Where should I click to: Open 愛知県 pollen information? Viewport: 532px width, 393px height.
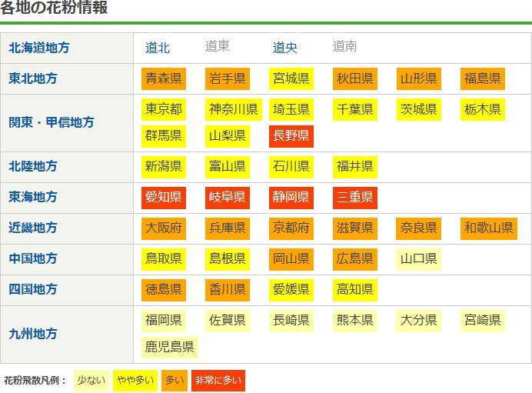(164, 198)
